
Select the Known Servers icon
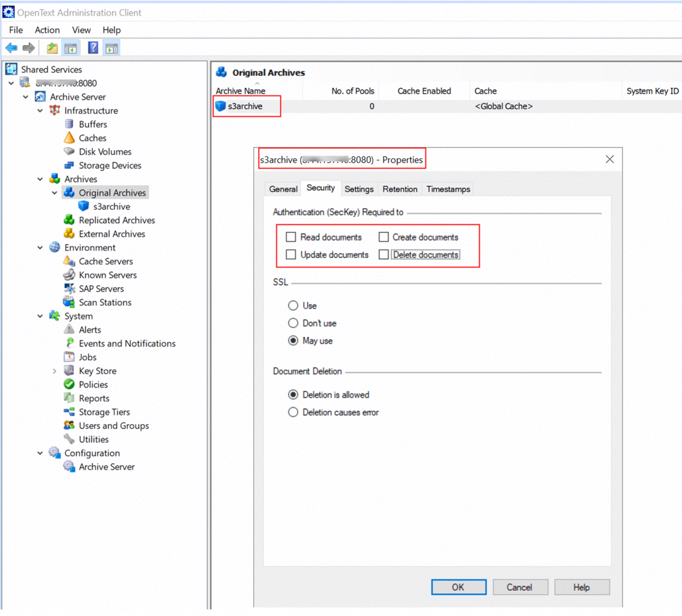click(69, 275)
